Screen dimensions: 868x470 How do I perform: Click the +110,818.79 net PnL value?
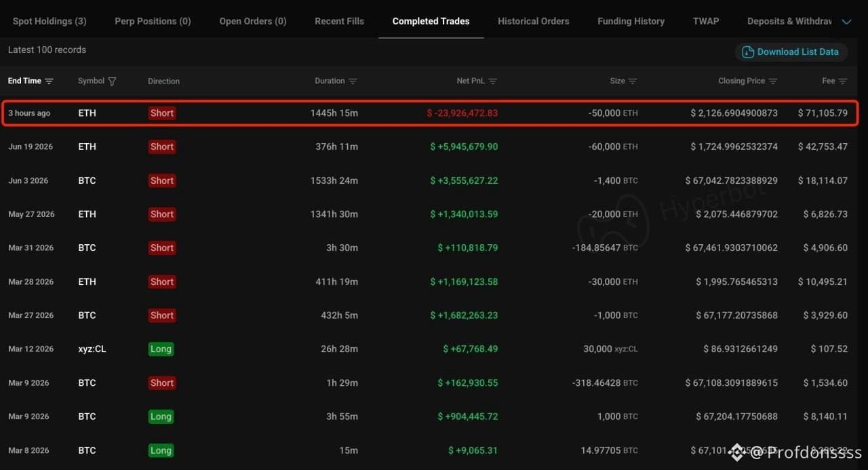(468, 248)
